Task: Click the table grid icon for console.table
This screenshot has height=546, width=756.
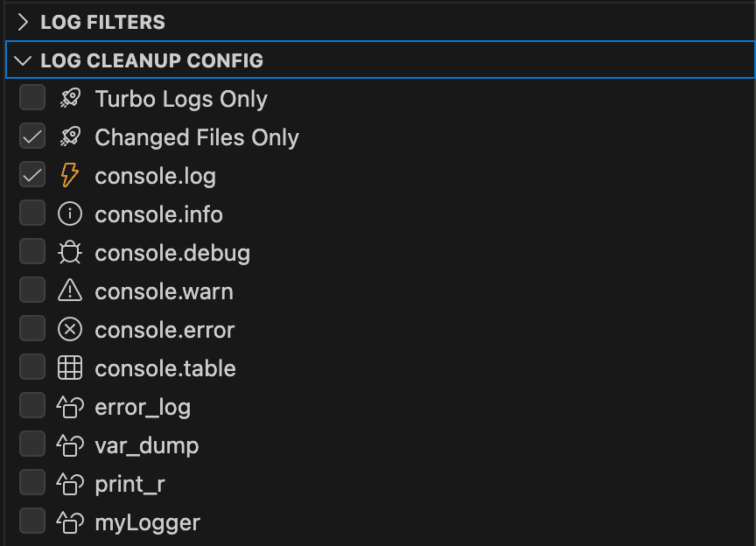Action: [70, 368]
